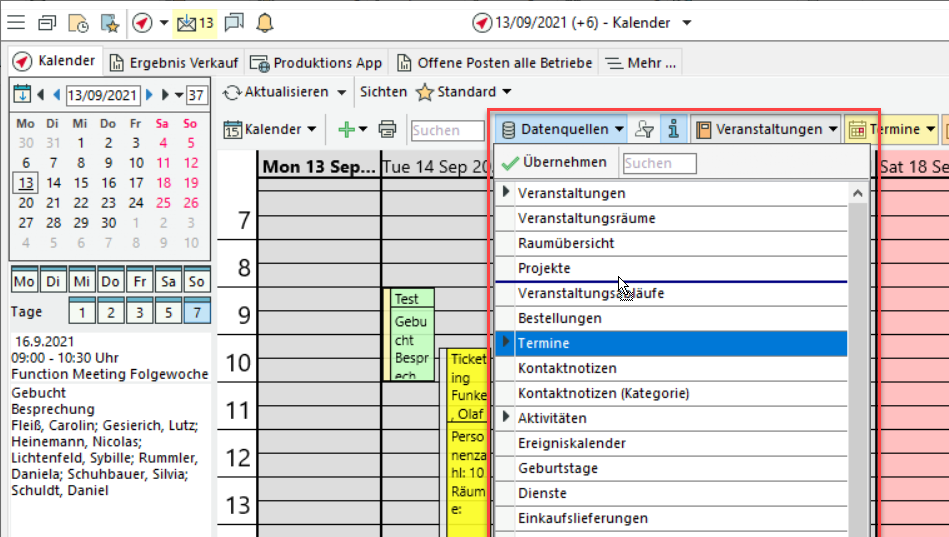This screenshot has width=949, height=537.
Task: Toggle the 5-day view button
Action: [x=167, y=312]
